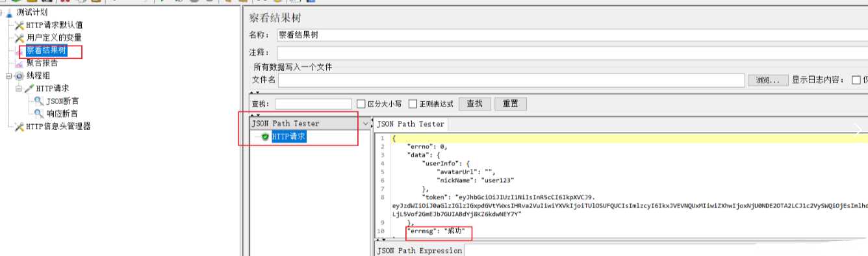Click the 响应断言 magnifier icon
This screenshot has width=868, height=256.
pos(39,113)
